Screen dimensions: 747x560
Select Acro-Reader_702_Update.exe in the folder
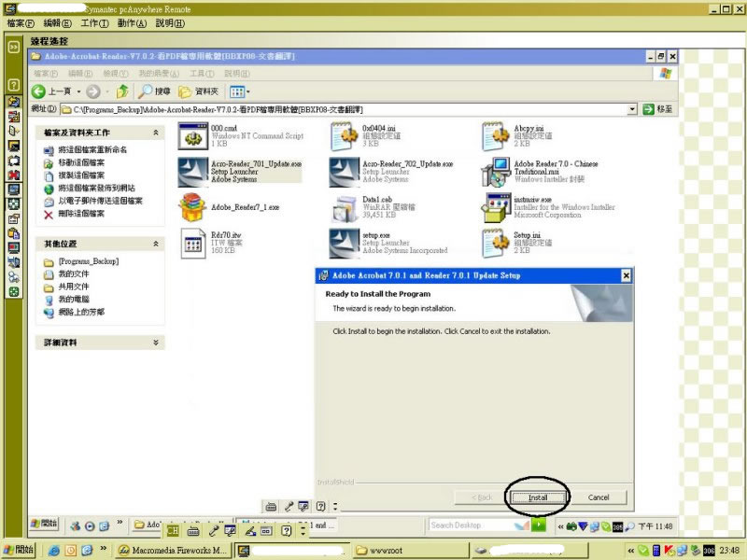click(391, 172)
